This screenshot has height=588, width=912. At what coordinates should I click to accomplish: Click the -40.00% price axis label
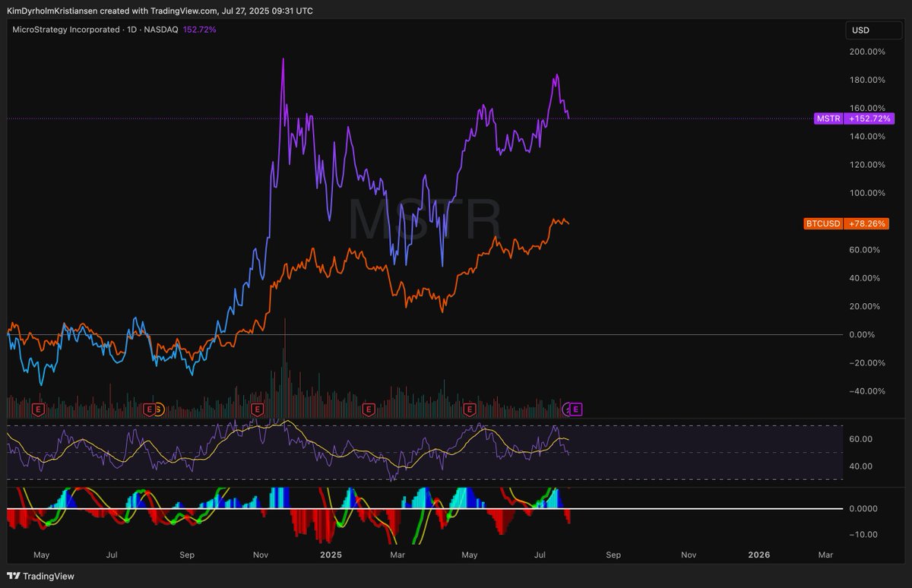point(867,391)
